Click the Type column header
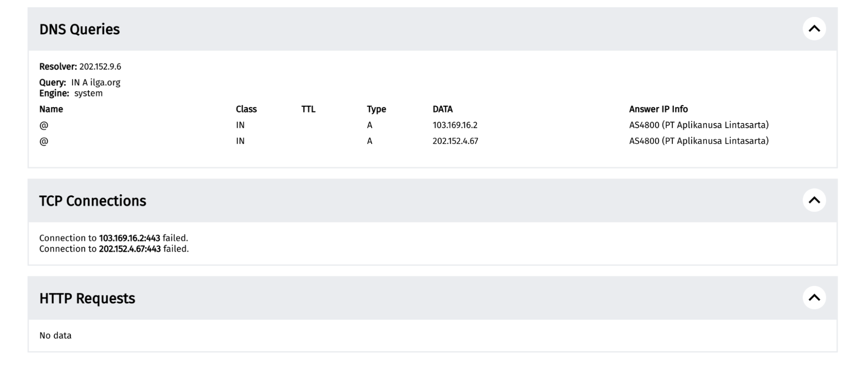Screen dimensions: 868x372 (376, 109)
